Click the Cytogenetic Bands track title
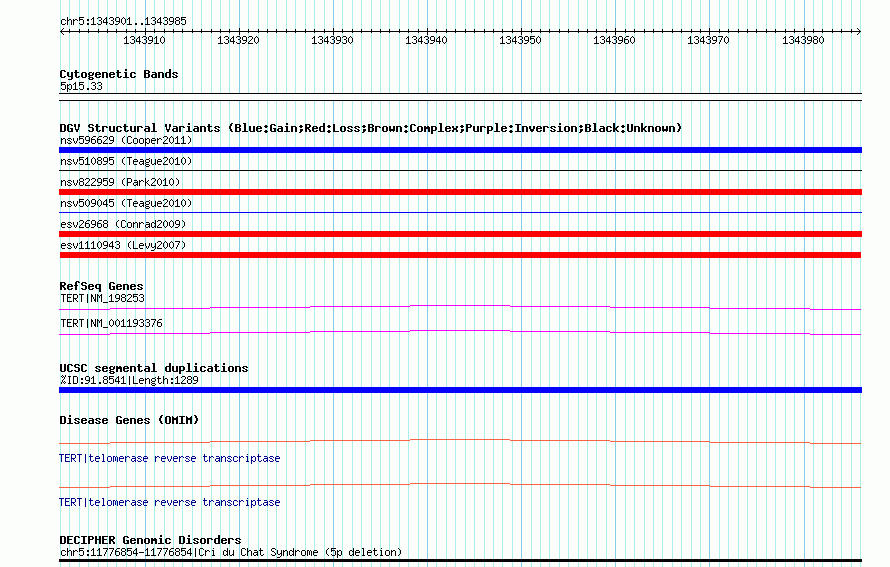890x567 pixels. (119, 74)
